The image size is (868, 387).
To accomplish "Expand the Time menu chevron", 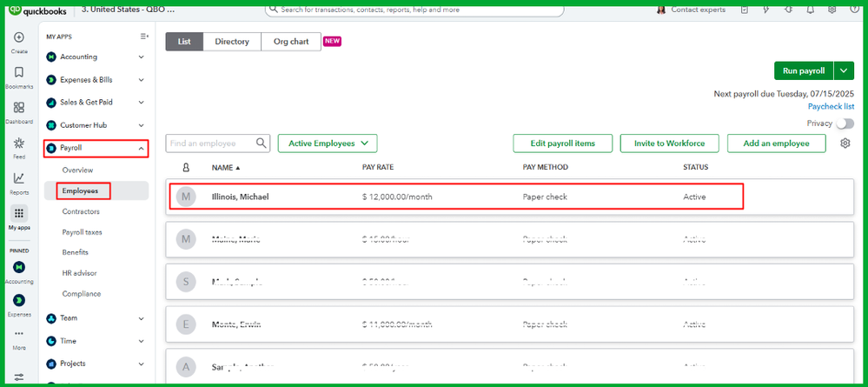I will point(141,341).
